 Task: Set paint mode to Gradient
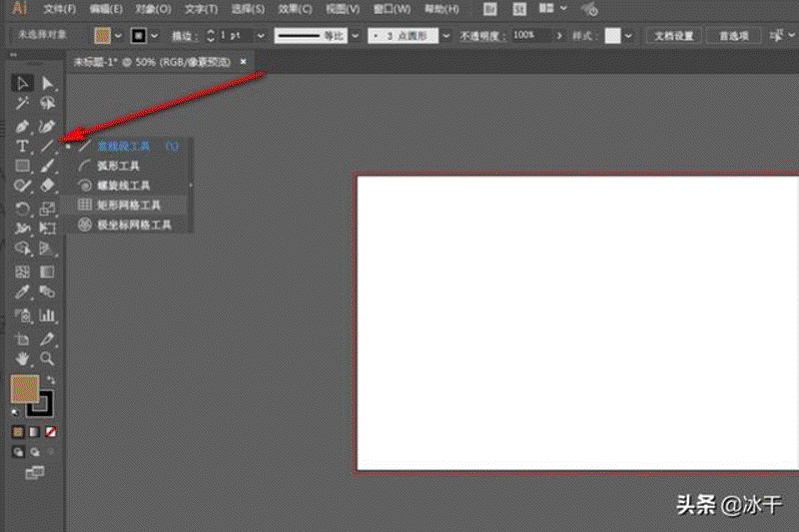point(34,432)
